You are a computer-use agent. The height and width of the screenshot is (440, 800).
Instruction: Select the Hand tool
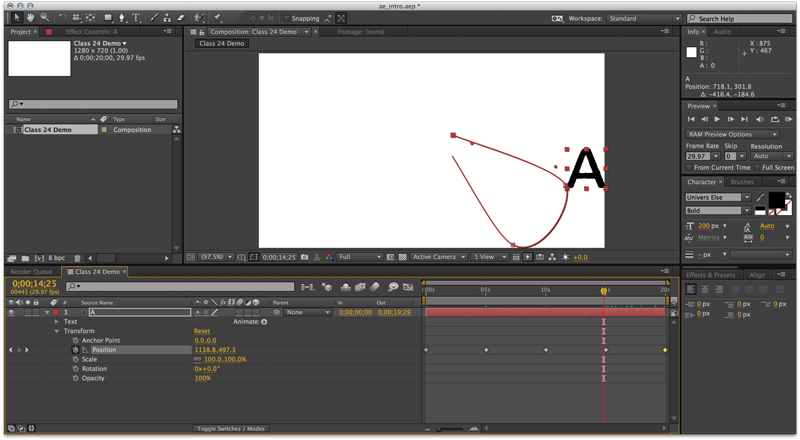[x=31, y=18]
